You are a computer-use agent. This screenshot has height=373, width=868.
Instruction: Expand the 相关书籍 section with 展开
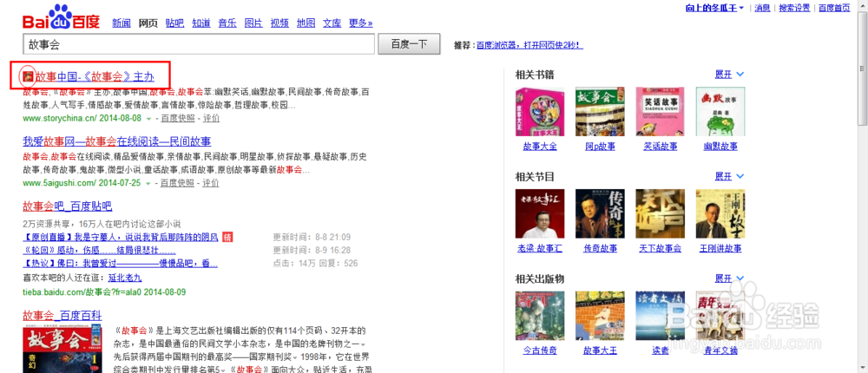point(729,74)
